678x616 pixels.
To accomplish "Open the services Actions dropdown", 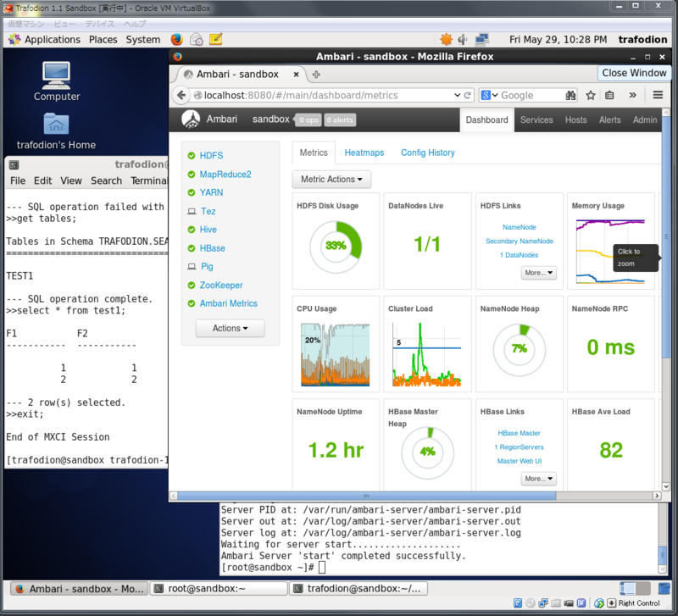I will 230,329.
